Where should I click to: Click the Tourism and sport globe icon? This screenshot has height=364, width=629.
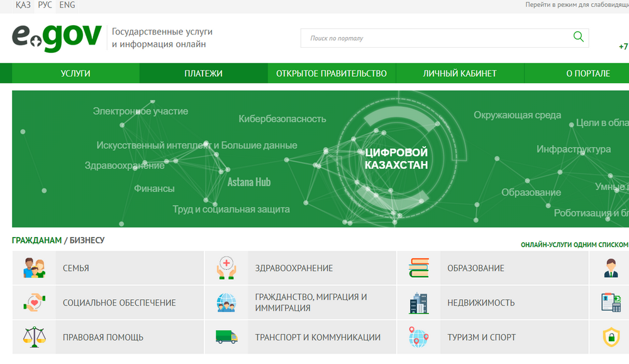pyautogui.click(x=418, y=337)
